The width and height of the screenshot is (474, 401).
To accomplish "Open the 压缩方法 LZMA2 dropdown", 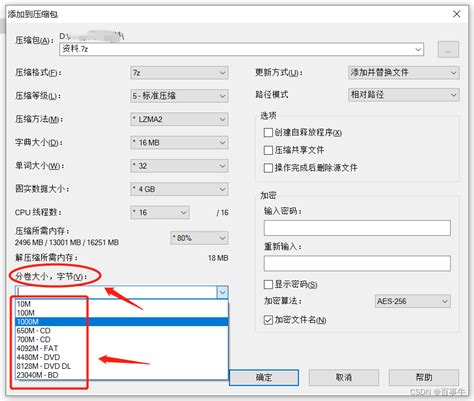I will tap(179, 119).
